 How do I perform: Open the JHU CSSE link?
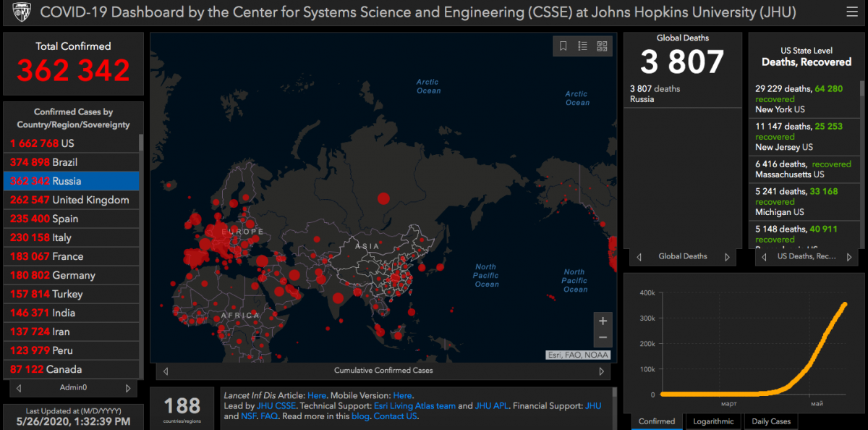[x=276, y=406]
